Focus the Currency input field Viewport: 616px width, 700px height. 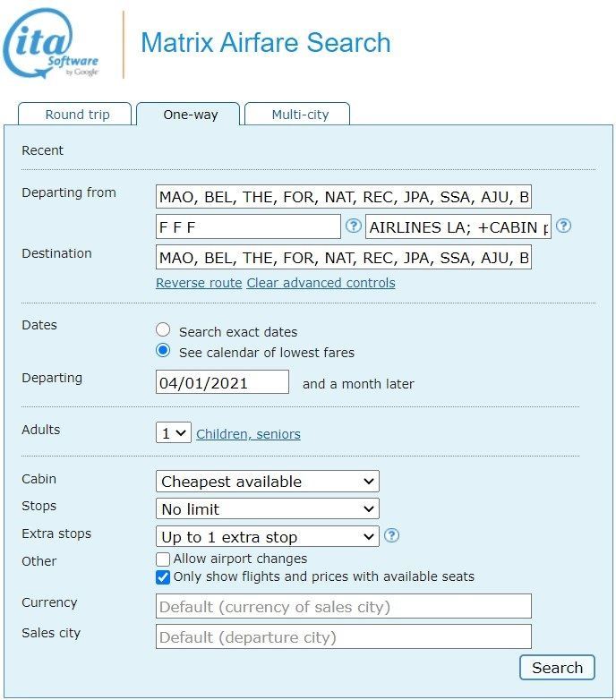tap(344, 606)
